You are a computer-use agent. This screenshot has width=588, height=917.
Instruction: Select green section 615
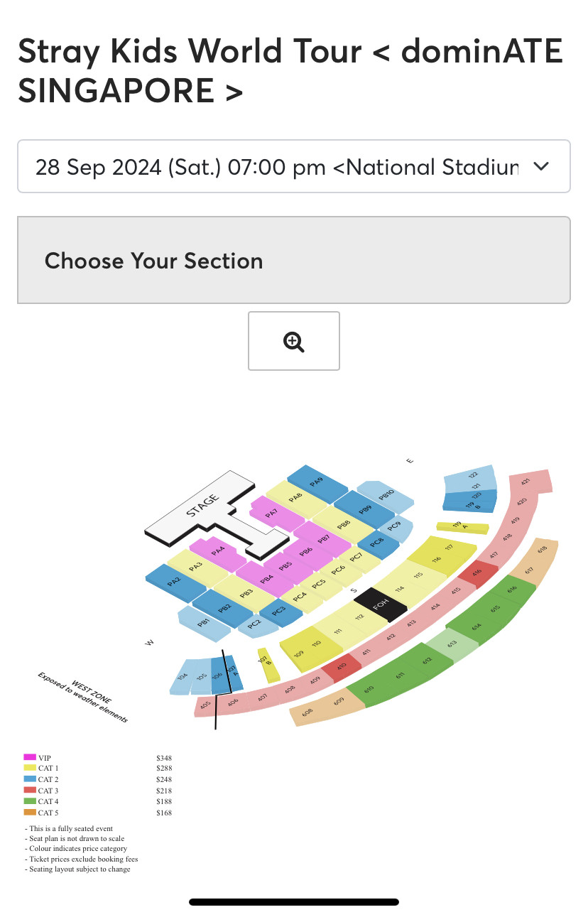point(494,608)
